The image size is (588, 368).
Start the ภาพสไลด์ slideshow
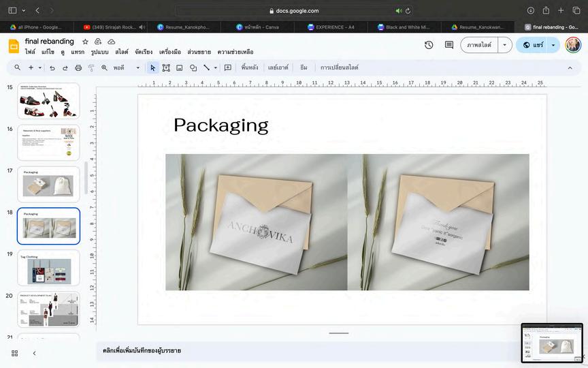coord(479,45)
